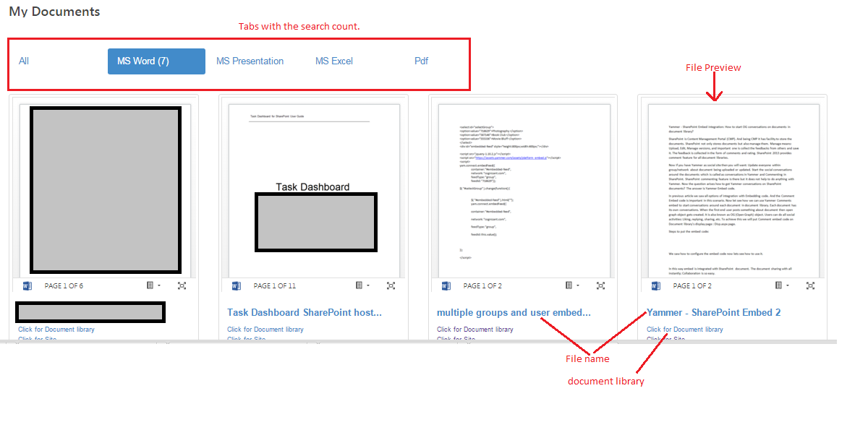
Task: Expand 6-page document preview to full screen
Action: click(x=182, y=286)
